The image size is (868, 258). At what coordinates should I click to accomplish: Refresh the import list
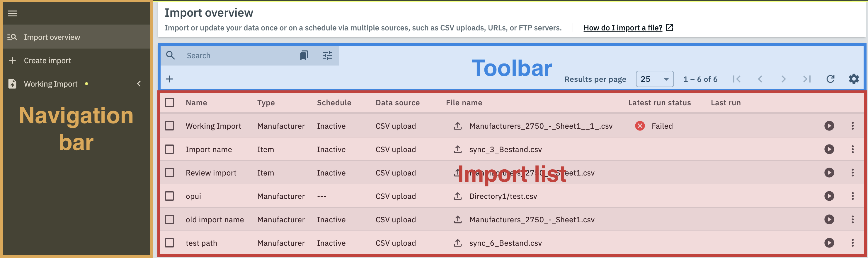pos(830,79)
